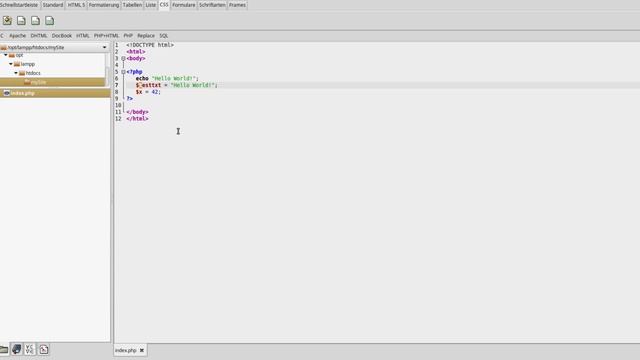Open the snippets side panel tab

point(44,349)
